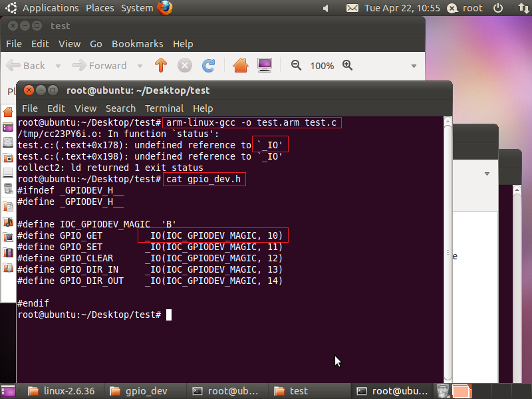The height and width of the screenshot is (399, 532).
Task: Open the Terminal menu in the terminal
Action: 164,108
